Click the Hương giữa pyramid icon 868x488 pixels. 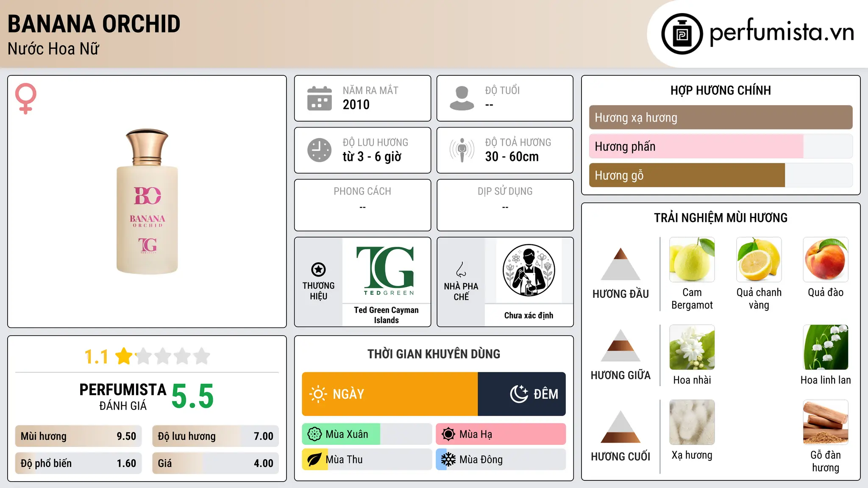pyautogui.click(x=620, y=345)
